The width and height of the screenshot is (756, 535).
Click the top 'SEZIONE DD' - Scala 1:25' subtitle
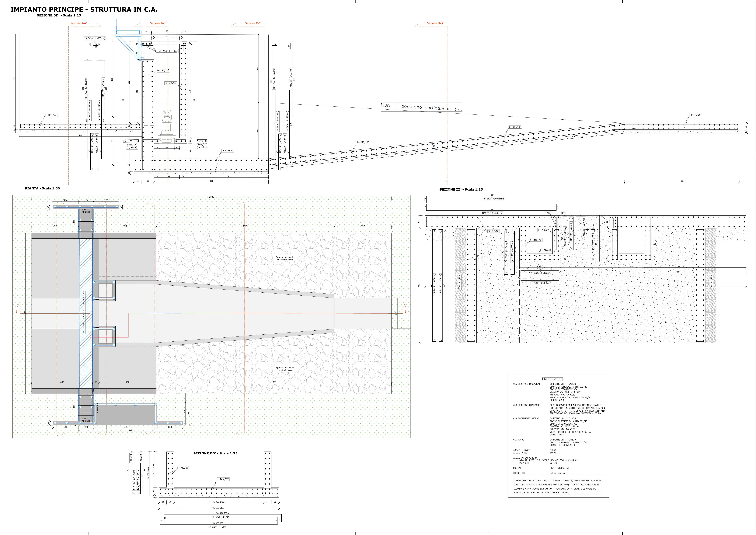tap(59, 16)
